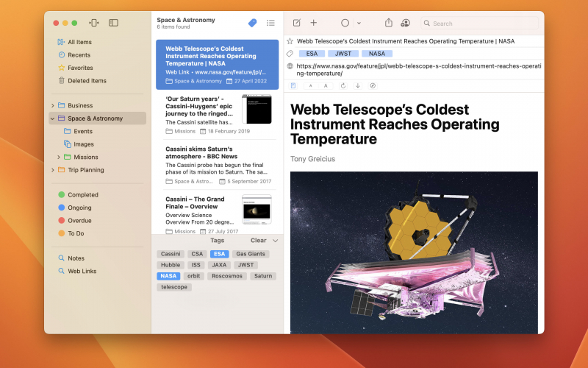Open Deleted Items in sidebar
The image size is (588, 368).
pos(87,80)
